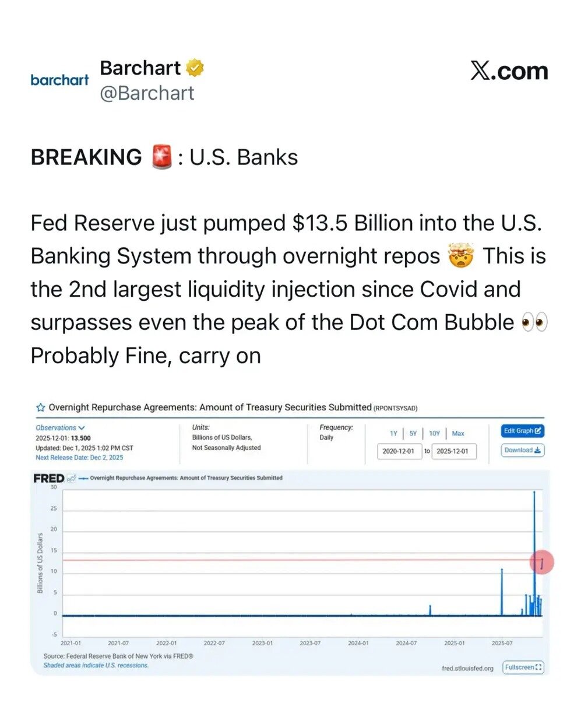The height and width of the screenshot is (717, 588).
Task: Download the chart data
Action: click(x=522, y=450)
